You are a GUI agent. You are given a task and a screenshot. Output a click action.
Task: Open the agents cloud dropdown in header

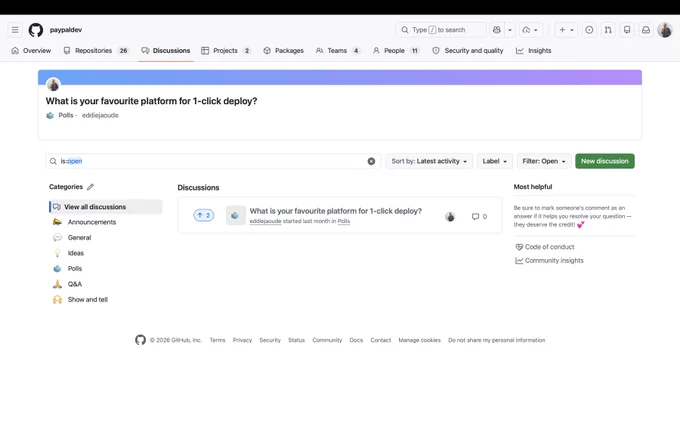530,30
